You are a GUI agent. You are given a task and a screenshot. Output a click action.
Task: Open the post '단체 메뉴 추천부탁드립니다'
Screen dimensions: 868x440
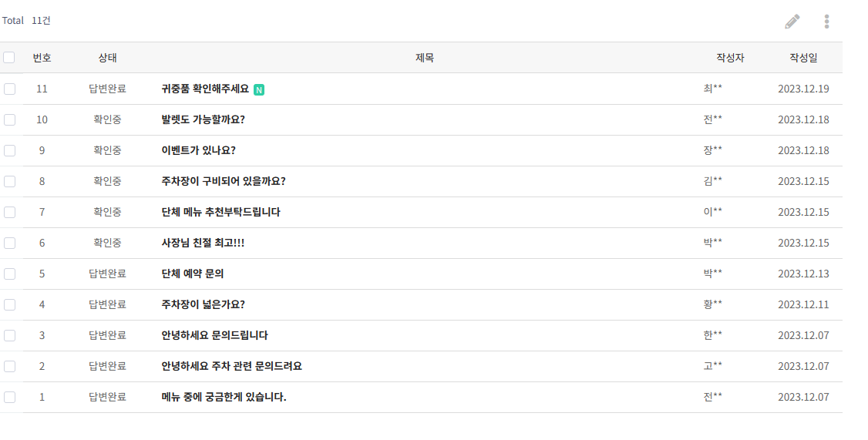(x=220, y=212)
